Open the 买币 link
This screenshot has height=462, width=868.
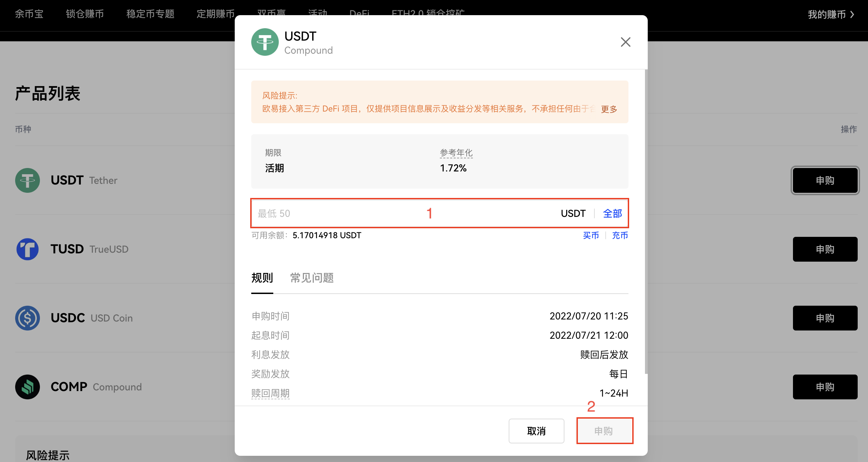(591, 235)
